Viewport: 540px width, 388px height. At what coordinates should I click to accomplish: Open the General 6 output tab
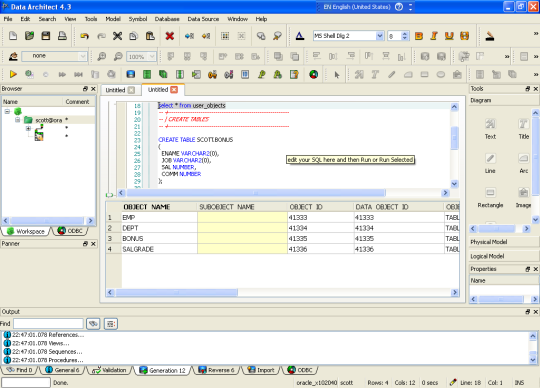(63, 370)
